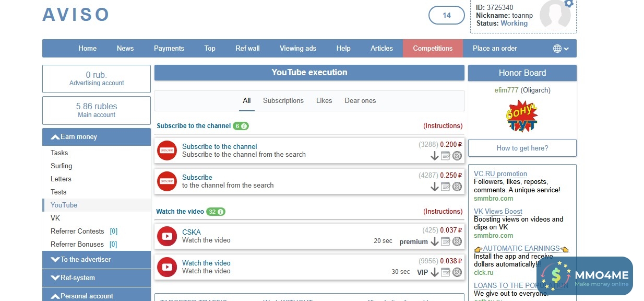The width and height of the screenshot is (644, 301).
Task: Open Instructions for Watch the video
Action: click(443, 212)
